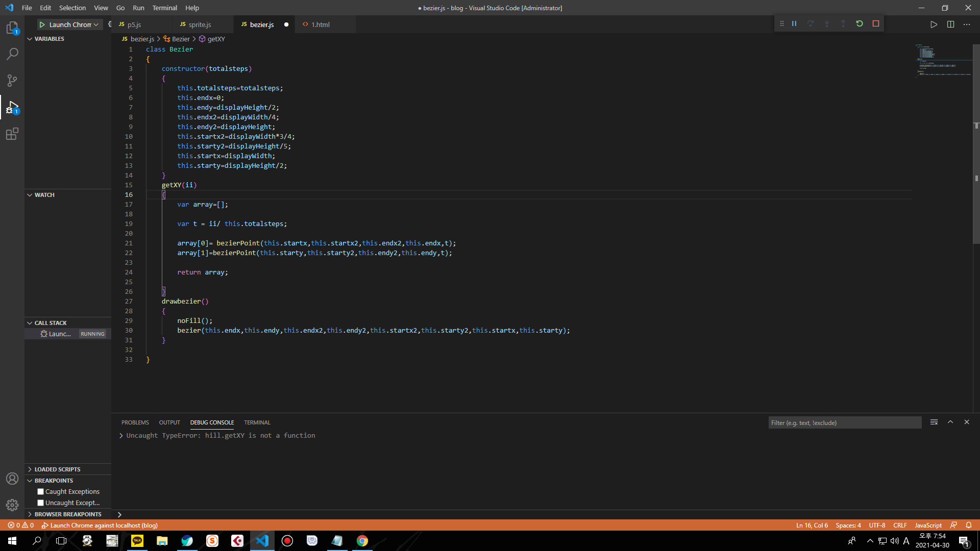Viewport: 980px width, 551px height.
Task: Collapse the Watch section
Action: pyautogui.click(x=44, y=195)
